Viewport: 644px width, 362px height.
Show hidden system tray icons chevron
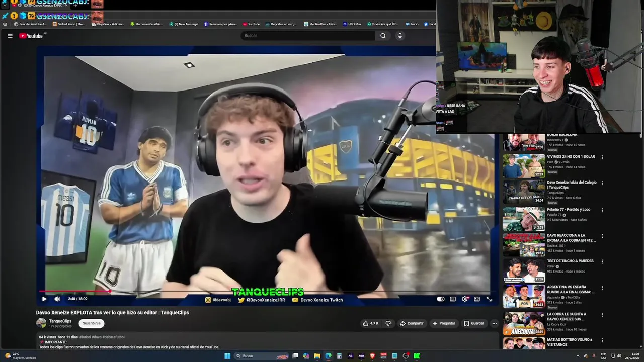pyautogui.click(x=578, y=356)
